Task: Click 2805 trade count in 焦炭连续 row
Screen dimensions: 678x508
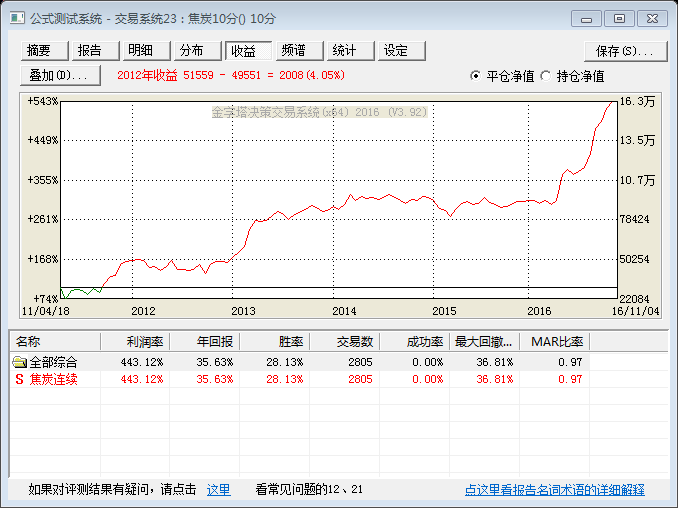Action: point(360,379)
